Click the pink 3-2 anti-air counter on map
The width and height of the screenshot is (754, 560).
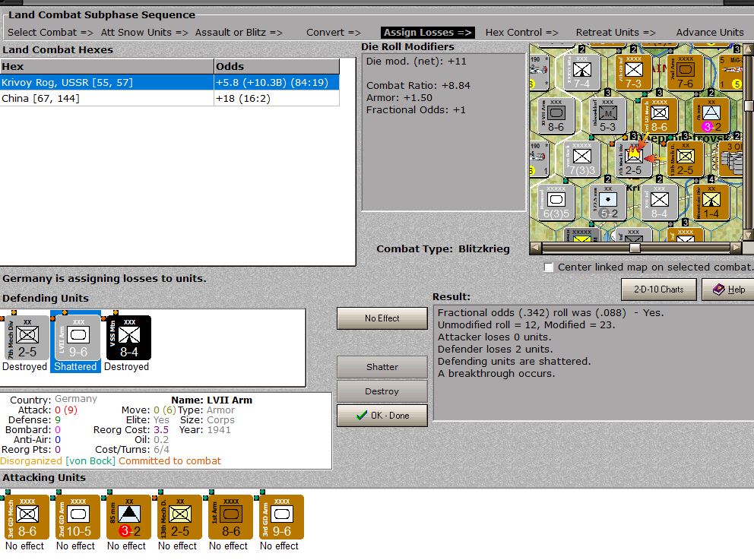pyautogui.click(x=711, y=117)
